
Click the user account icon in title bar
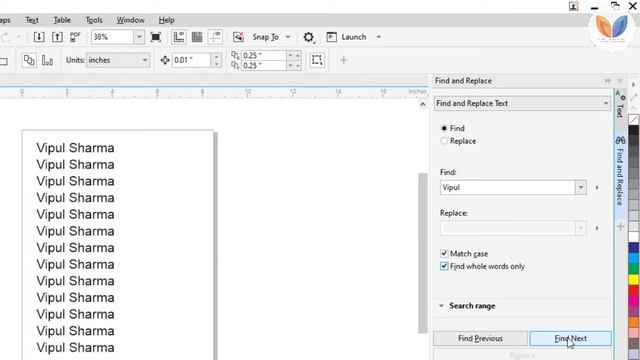pyautogui.click(x=573, y=6)
